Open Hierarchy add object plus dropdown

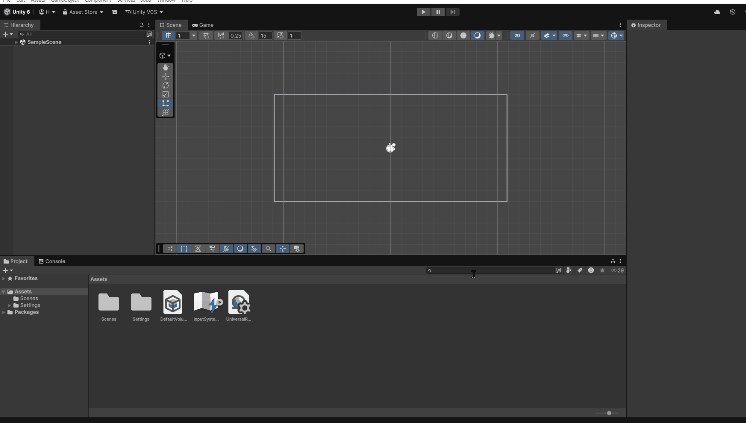(8, 34)
